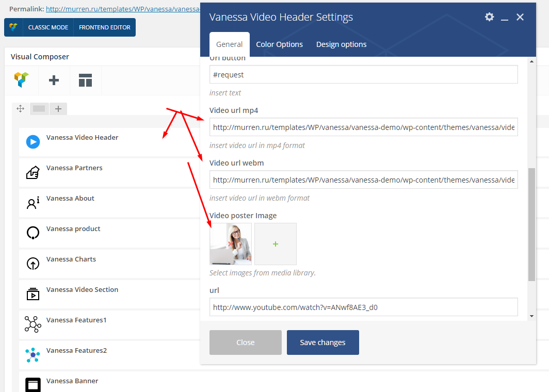Open the Frontend Editor
This screenshot has width=549, height=392.
105,27
